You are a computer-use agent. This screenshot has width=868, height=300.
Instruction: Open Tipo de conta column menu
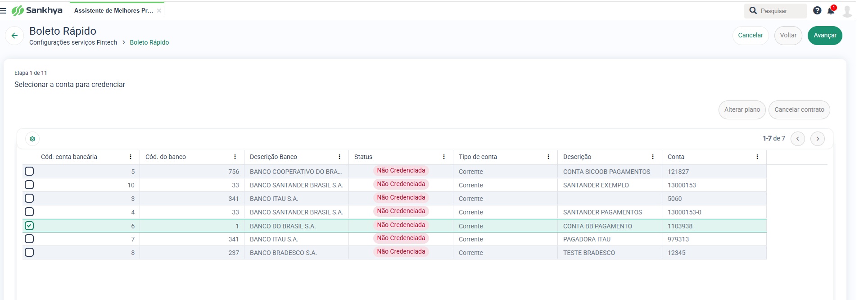click(x=548, y=157)
